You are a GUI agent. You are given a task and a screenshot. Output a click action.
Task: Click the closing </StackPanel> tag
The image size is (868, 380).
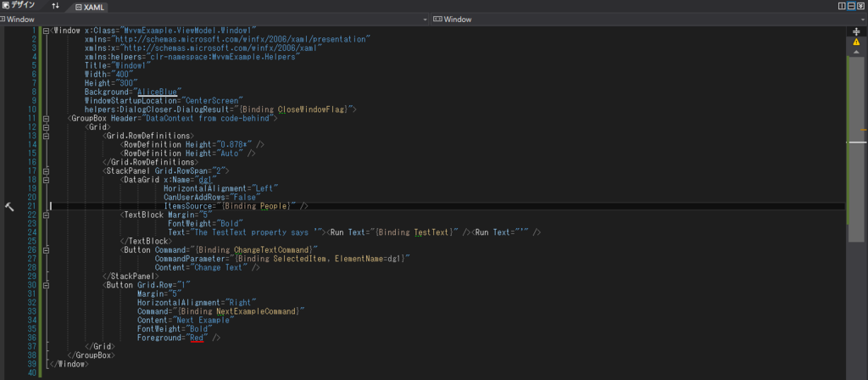click(x=131, y=276)
